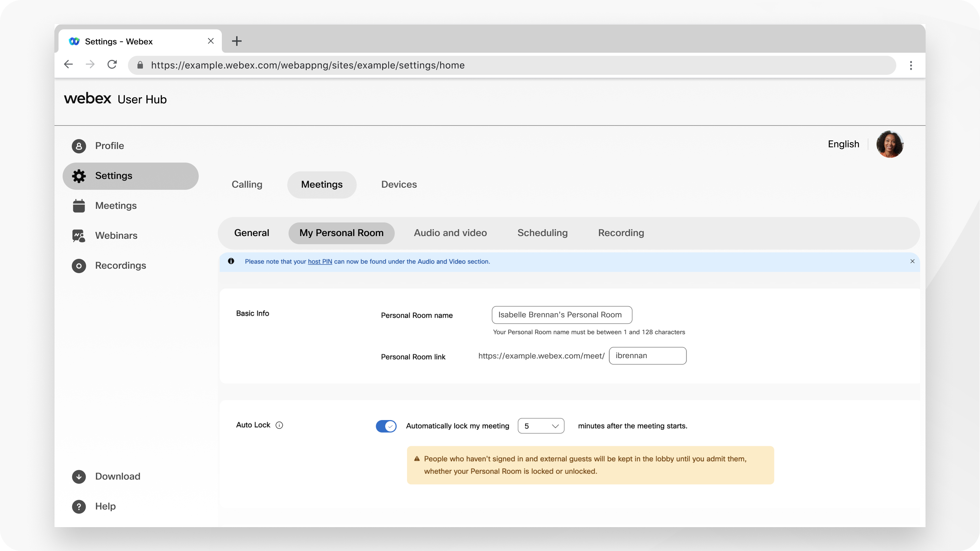The height and width of the screenshot is (551, 980).
Task: Open the Calling settings tab
Action: [x=247, y=184]
